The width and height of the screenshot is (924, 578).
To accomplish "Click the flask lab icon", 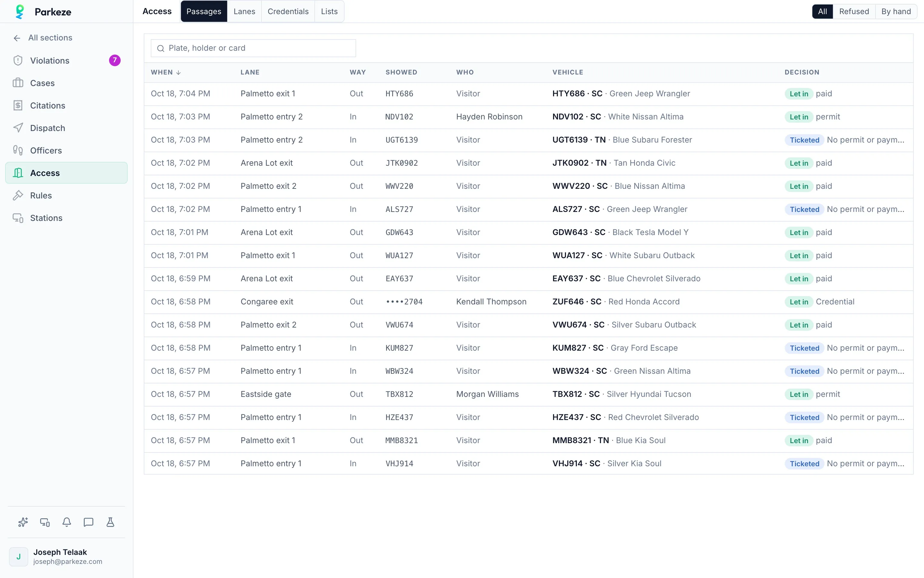I will (x=110, y=522).
